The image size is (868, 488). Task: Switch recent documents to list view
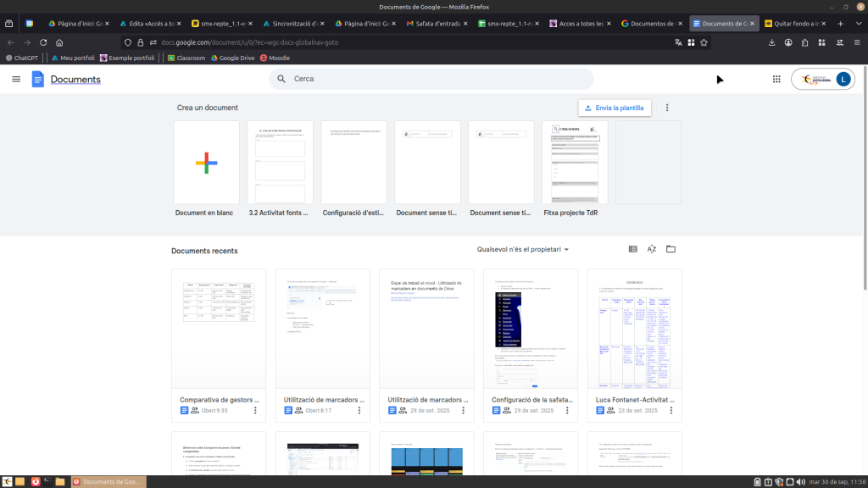(x=632, y=249)
